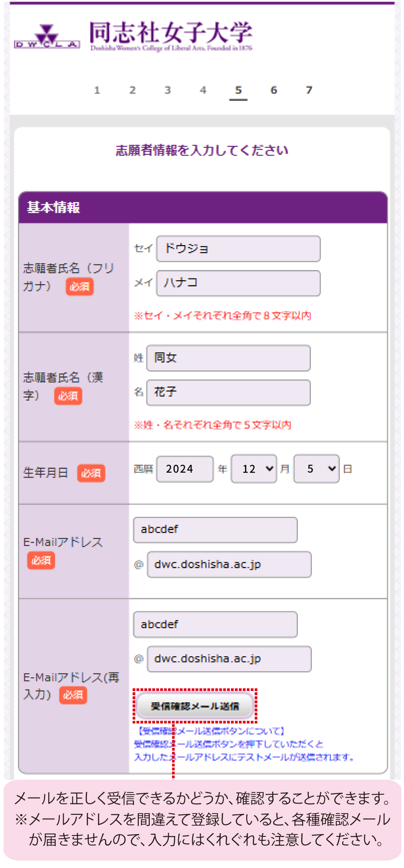Open the birth day dropdown showing 5
Image resolution: width=404 pixels, height=868 pixels.
pyautogui.click(x=316, y=469)
